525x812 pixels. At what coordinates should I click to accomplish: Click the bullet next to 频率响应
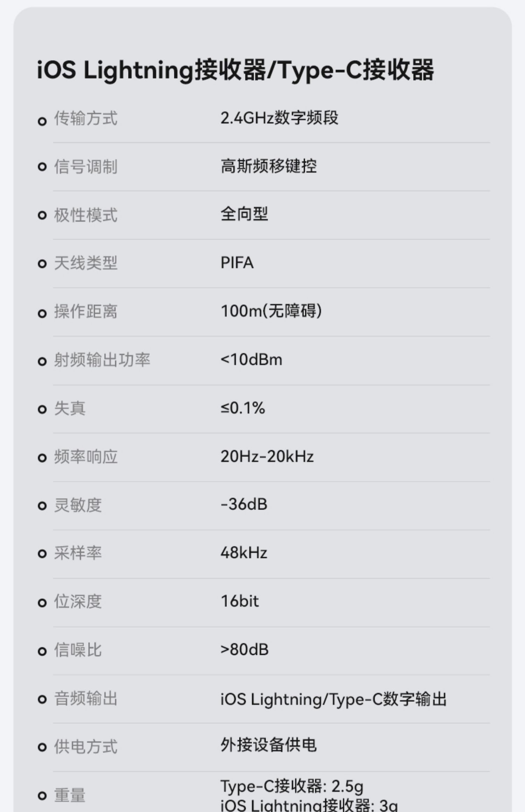[x=42, y=458]
